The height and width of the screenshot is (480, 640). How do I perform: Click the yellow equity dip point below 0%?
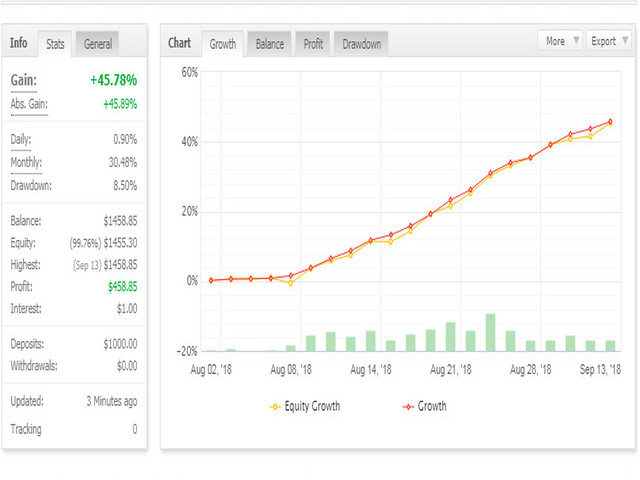(291, 283)
